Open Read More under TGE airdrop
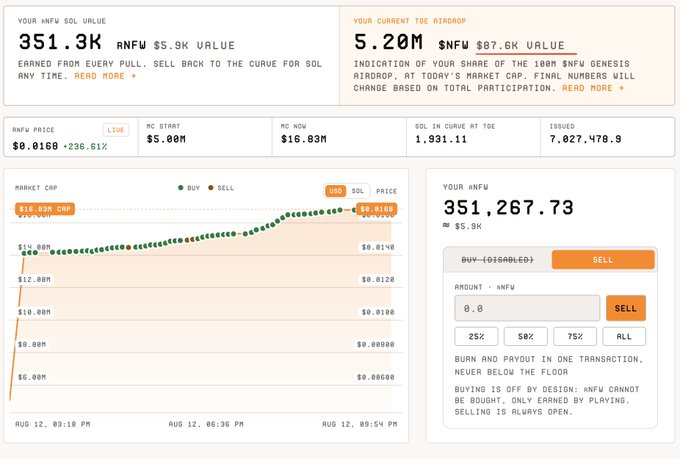Screen dimensions: 680x459 click(x=592, y=88)
